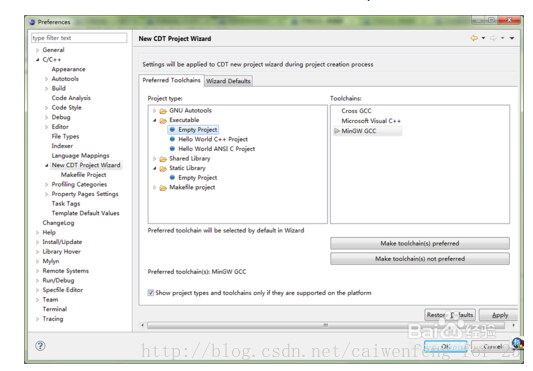
Task: Click the Static Library folder icon
Action: (x=163, y=168)
